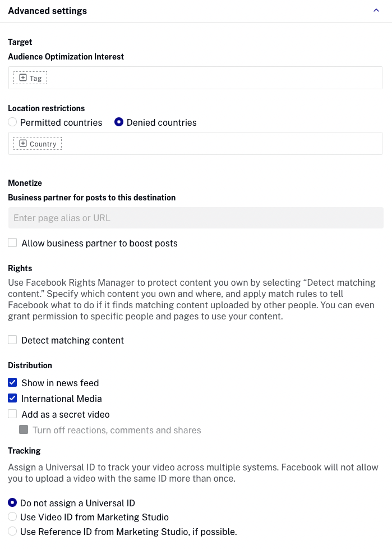Image resolution: width=392 pixels, height=549 pixels.
Task: Click the Audience Optimization Interest tag field
Action: [213, 78]
